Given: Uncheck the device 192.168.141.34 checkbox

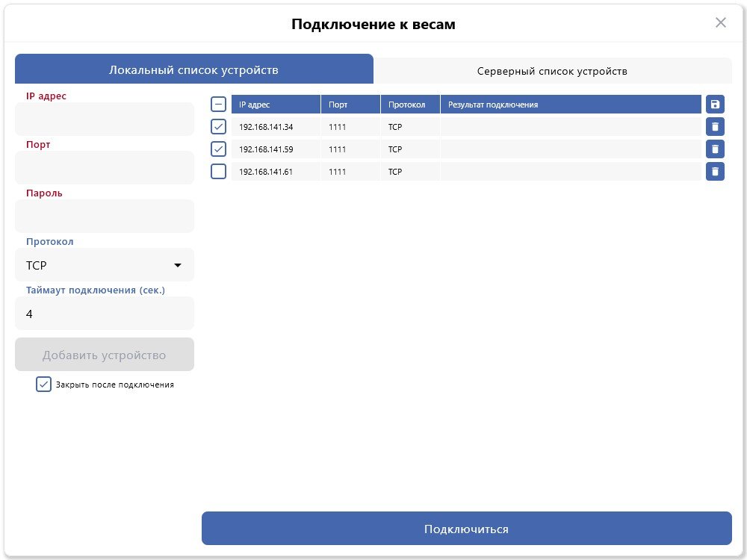Looking at the screenshot, I should pos(218,127).
